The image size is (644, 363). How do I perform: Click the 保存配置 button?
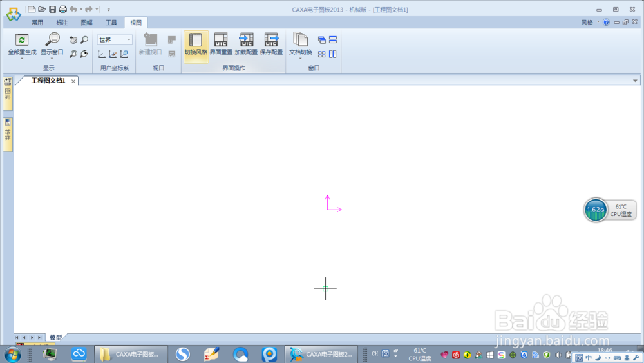271,44
